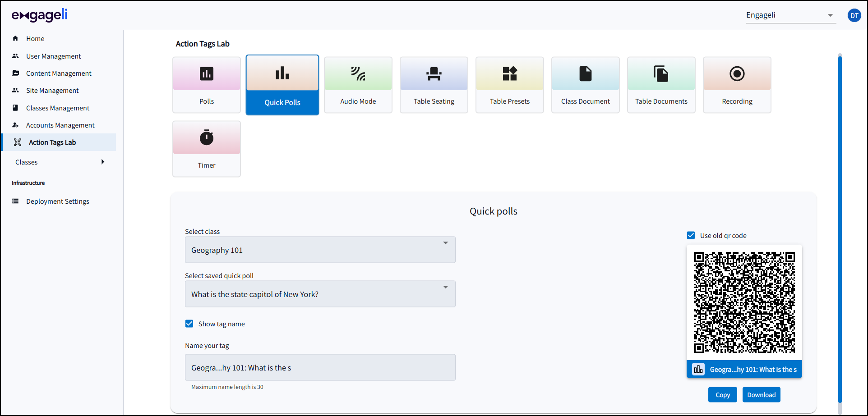The height and width of the screenshot is (416, 868).
Task: Click the Copy button
Action: click(x=723, y=395)
